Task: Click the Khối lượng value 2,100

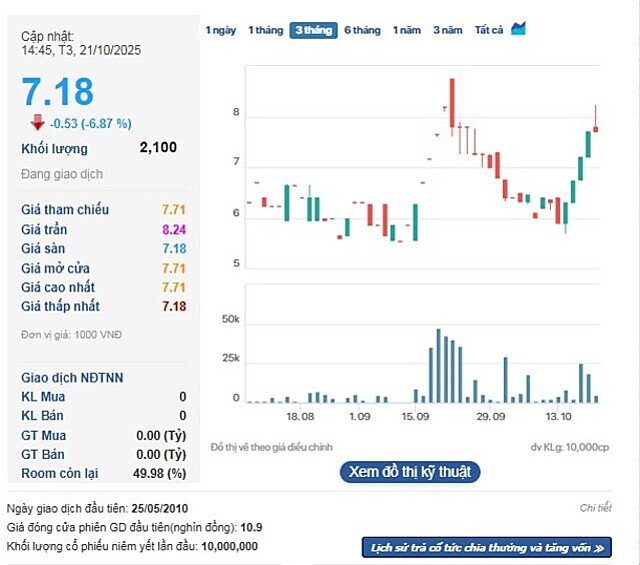Action: coord(158,148)
